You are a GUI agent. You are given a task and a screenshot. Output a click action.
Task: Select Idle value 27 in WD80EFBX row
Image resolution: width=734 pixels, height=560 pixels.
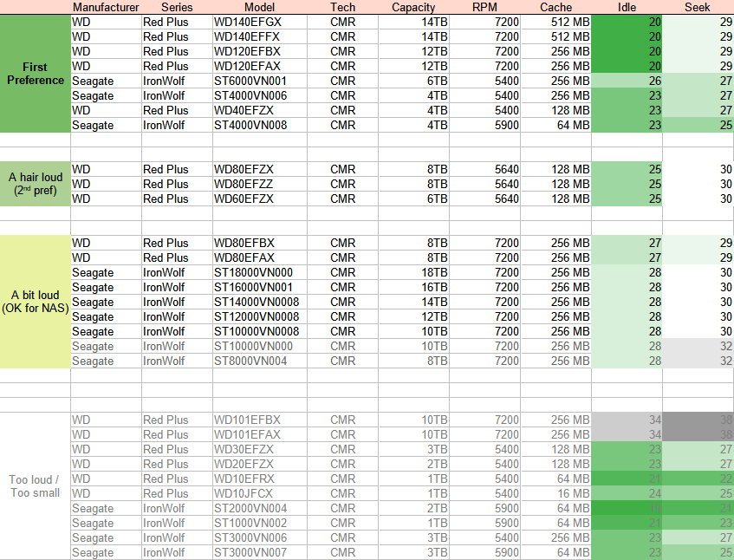tap(627, 243)
